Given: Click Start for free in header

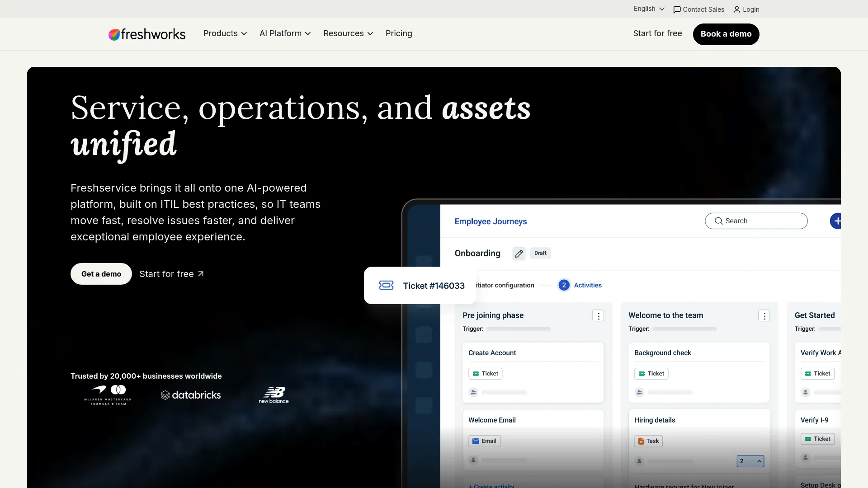Looking at the screenshot, I should pos(657,33).
